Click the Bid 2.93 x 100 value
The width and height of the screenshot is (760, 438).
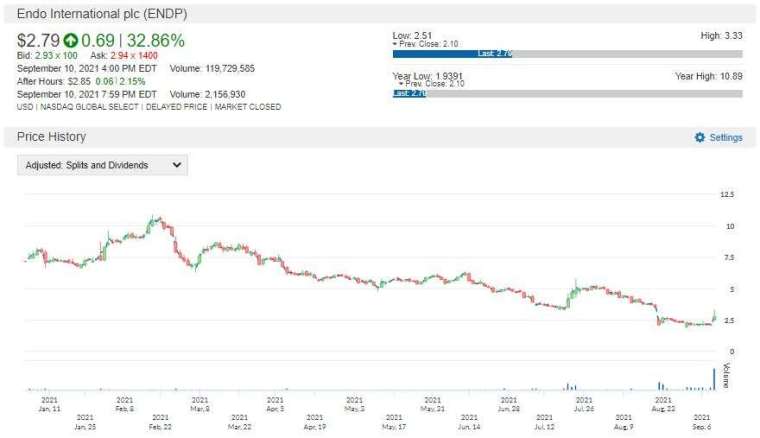coord(56,56)
